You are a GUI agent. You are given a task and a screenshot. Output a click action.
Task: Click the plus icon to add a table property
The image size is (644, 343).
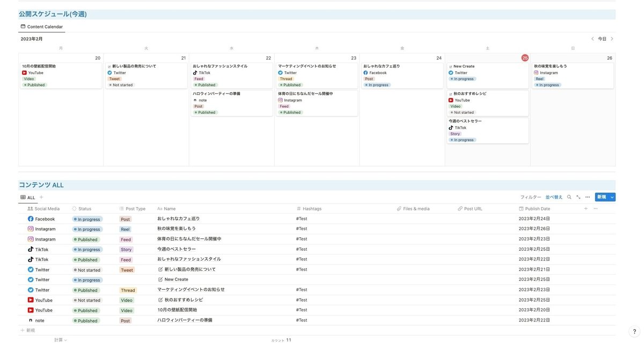tap(585, 207)
